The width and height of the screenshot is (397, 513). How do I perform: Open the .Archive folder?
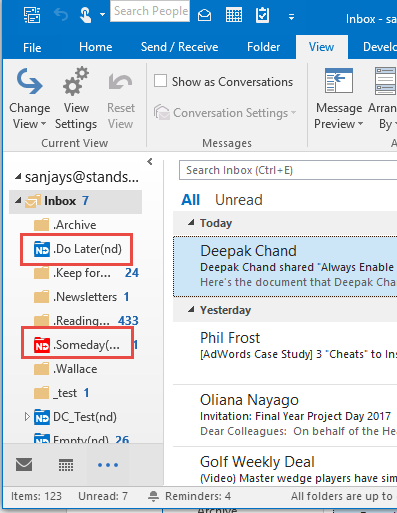point(75,225)
